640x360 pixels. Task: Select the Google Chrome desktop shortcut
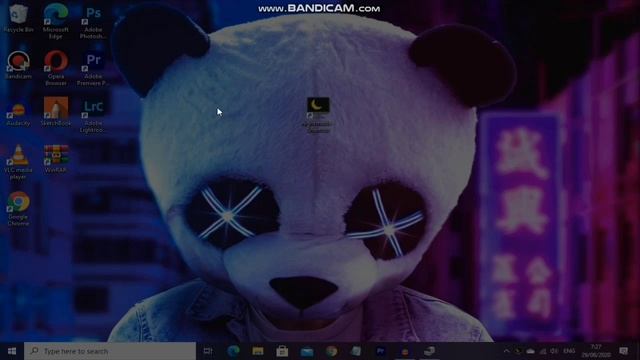tap(18, 209)
